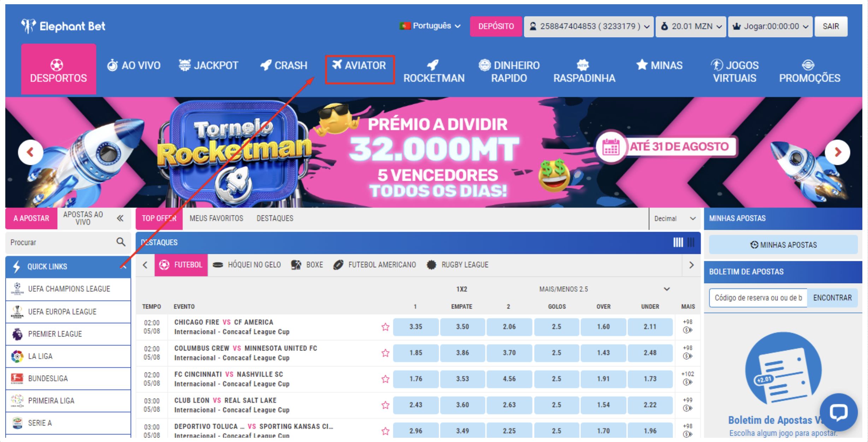Go to the JACKPOT menu
Screen dimensions: 868x442
(x=208, y=65)
